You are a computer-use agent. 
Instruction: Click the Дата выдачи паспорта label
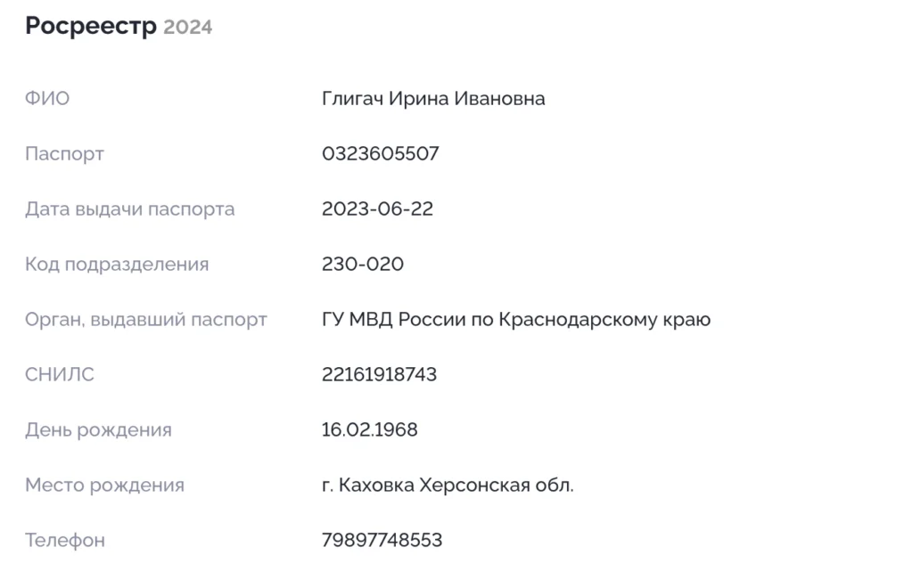130,209
